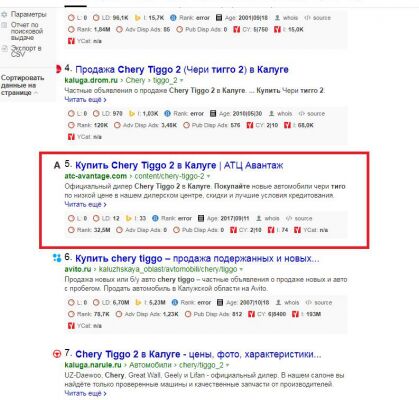Click the Bing I: 5,23M icon for avito.ru
This screenshot has width=419, height=400.
[138, 303]
